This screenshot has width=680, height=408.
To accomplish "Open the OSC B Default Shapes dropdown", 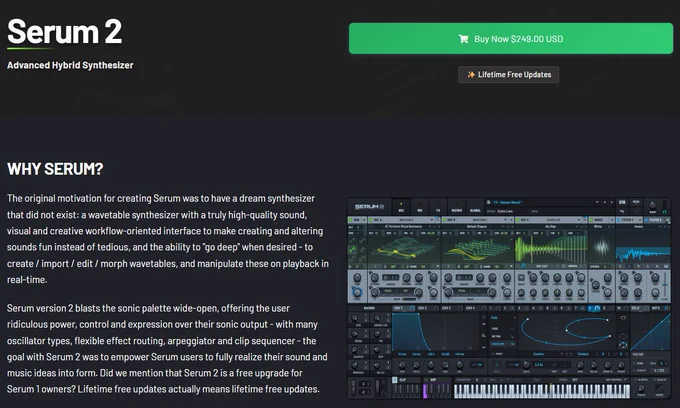I will coord(477,226).
